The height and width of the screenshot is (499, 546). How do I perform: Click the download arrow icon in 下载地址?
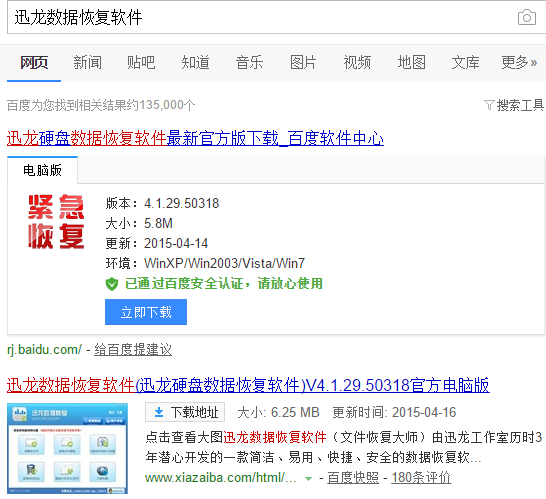(159, 412)
